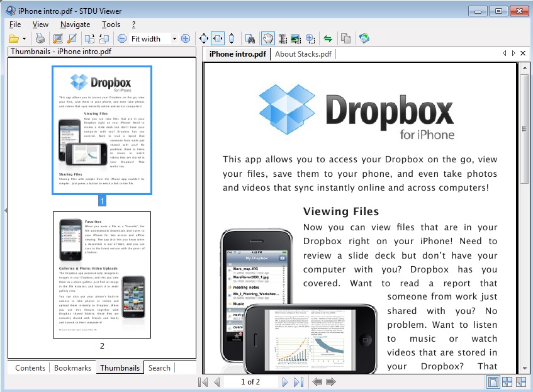Click the green swap arrows icon
Screen dimensions: 533x392
[327, 38]
